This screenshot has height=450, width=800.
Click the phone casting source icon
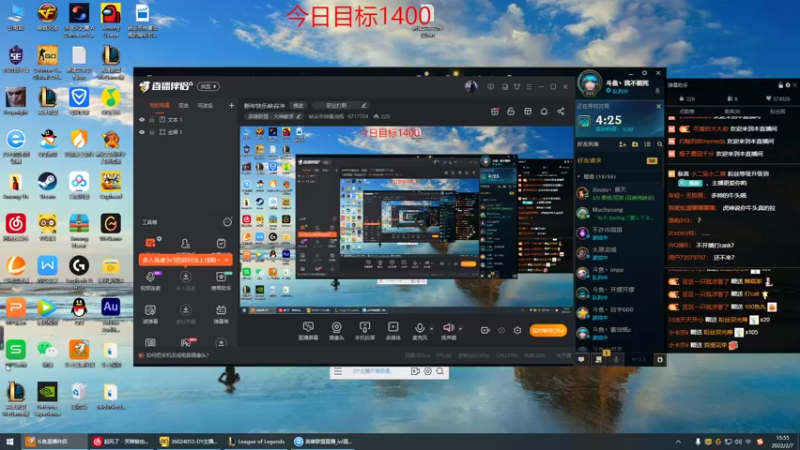(x=365, y=328)
